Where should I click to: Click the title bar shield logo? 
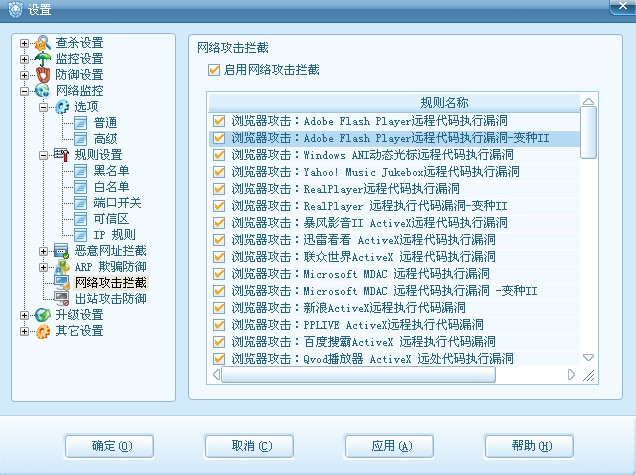[x=15, y=9]
